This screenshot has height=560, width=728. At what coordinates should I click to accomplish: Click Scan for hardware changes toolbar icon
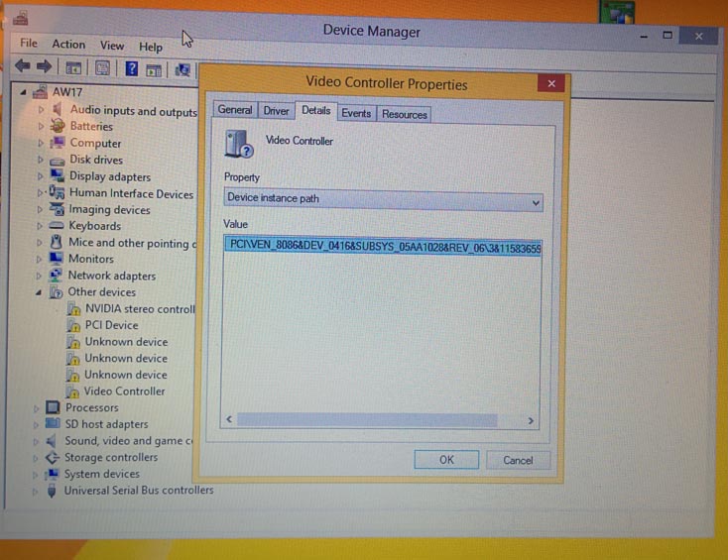(182, 70)
